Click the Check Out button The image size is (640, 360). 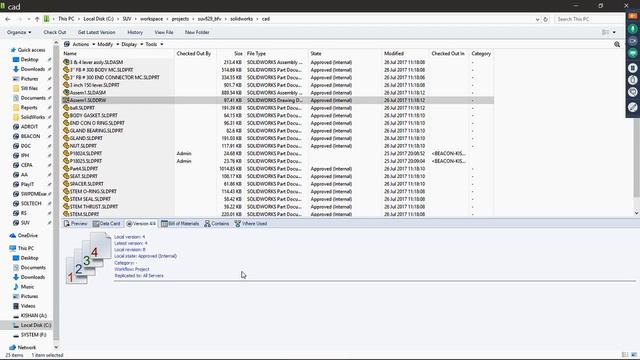(x=55, y=32)
